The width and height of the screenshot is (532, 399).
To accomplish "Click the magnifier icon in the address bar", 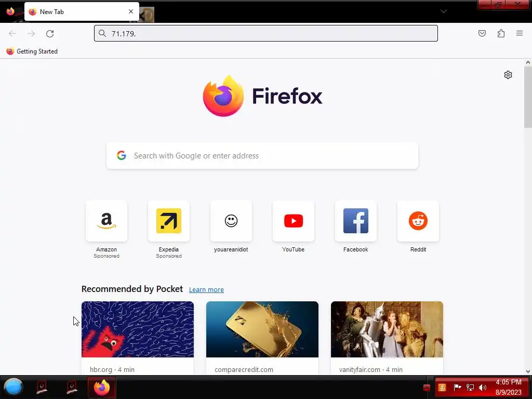I will pyautogui.click(x=102, y=33).
